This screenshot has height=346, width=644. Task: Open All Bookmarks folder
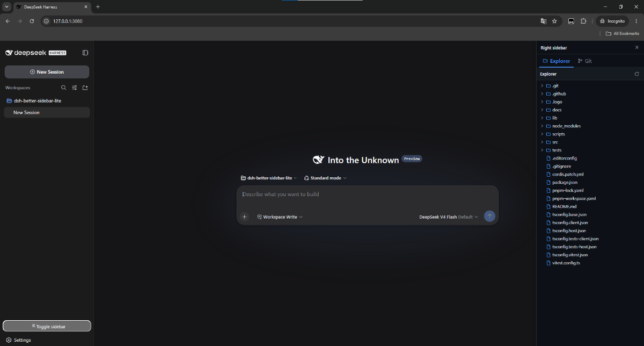pyautogui.click(x=623, y=33)
